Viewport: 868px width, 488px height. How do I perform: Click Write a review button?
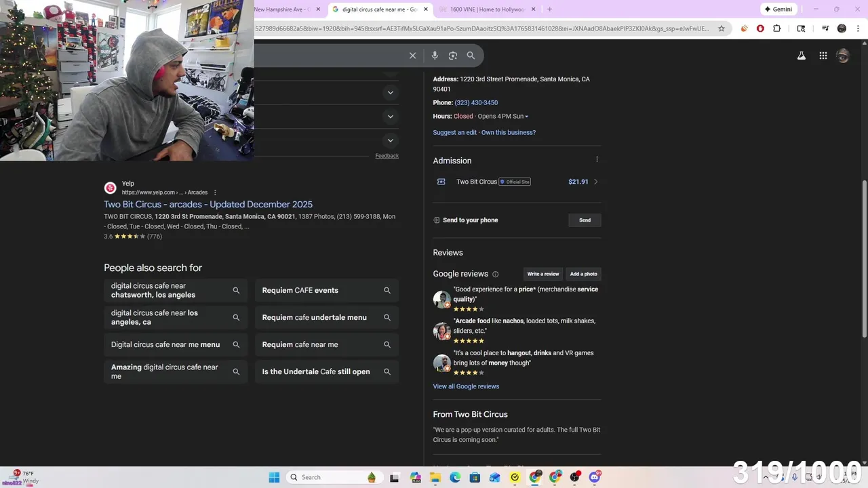pos(543,274)
